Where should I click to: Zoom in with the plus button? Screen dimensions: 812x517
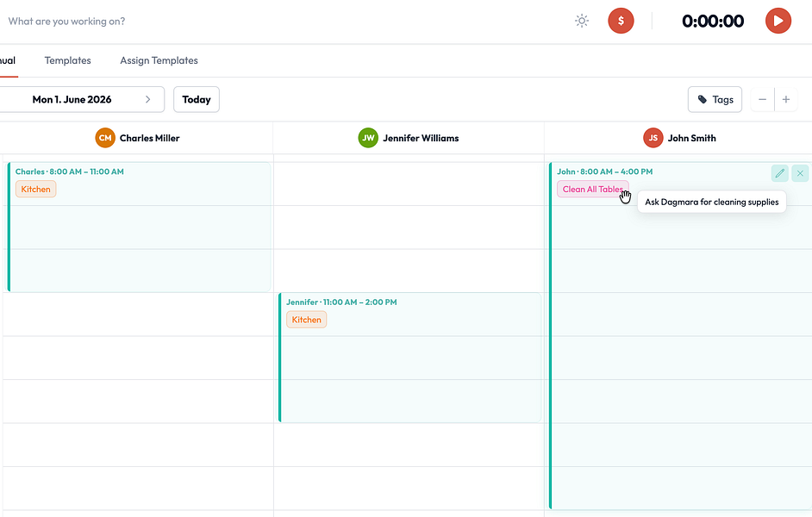tap(785, 99)
